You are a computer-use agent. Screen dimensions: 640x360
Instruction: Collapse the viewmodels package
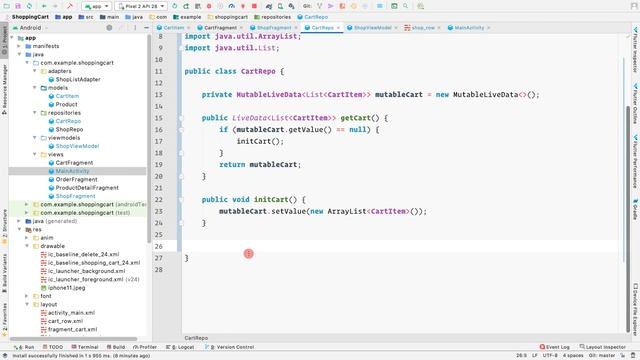pos(35,138)
